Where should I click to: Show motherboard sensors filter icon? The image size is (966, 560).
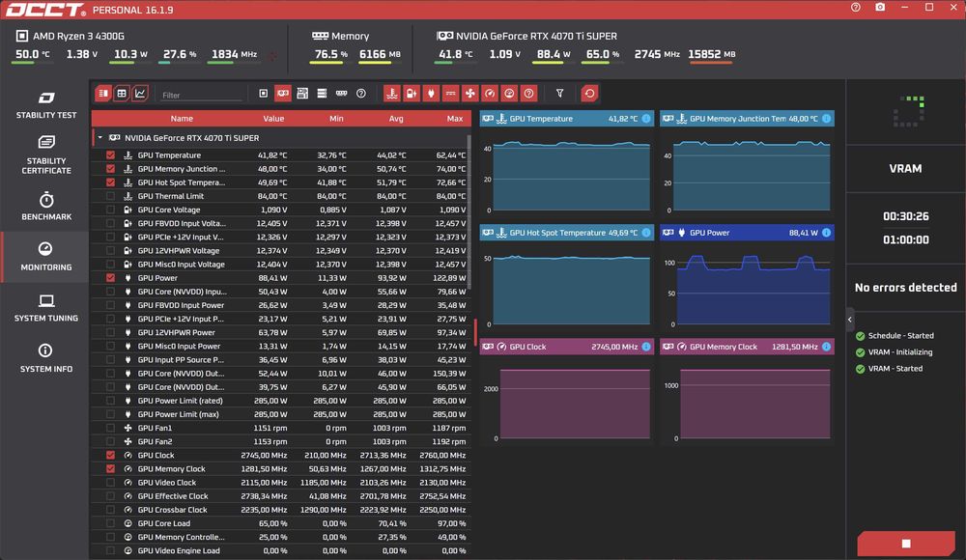(302, 94)
